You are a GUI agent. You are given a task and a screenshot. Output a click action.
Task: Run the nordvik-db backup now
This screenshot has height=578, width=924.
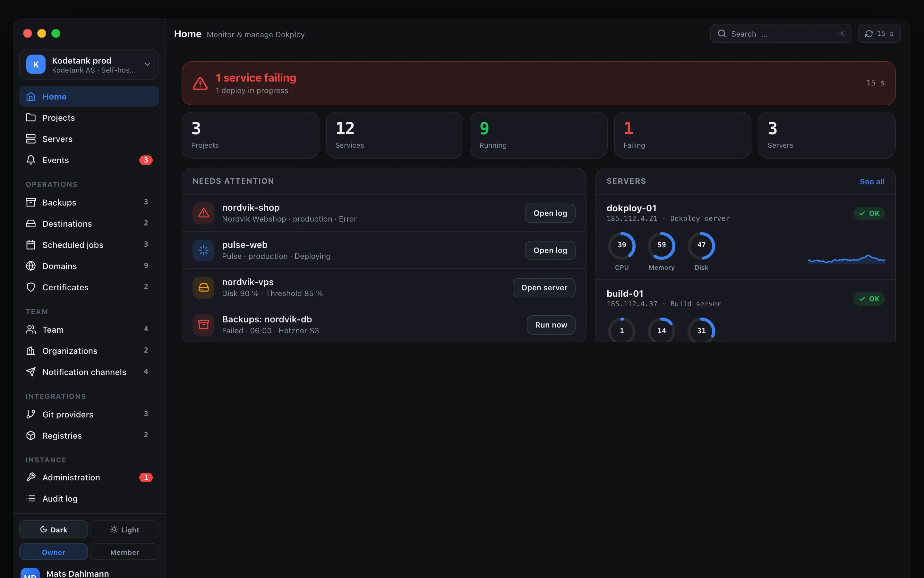point(551,325)
